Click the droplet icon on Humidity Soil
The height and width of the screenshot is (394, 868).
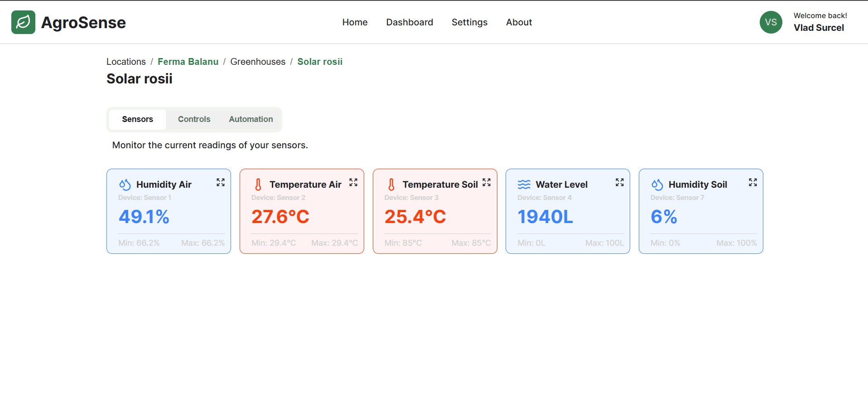point(657,185)
